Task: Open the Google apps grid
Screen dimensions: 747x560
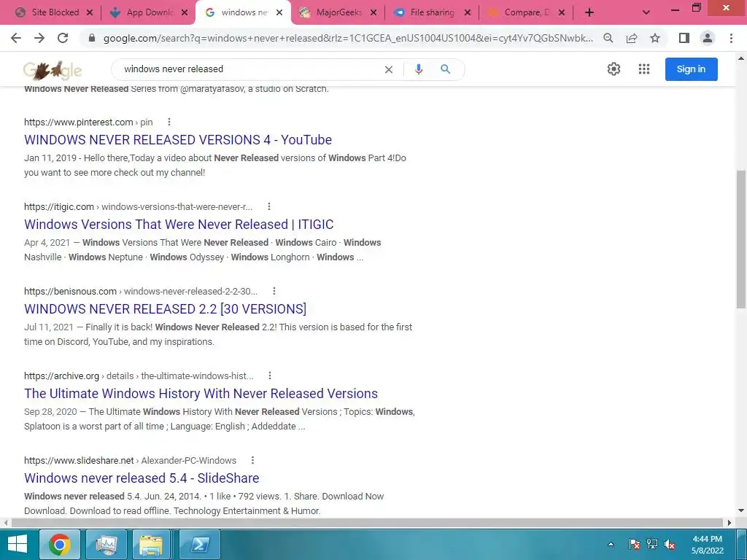Action: point(644,69)
